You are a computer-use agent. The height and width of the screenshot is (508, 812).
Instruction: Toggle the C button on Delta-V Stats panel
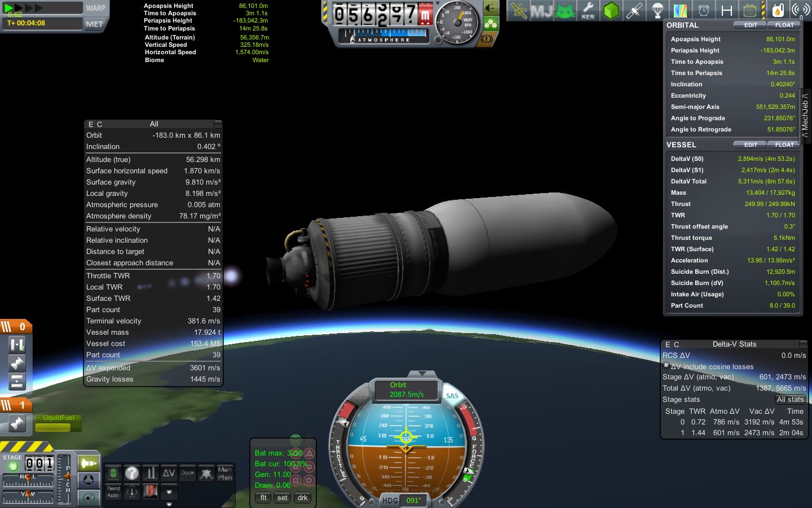pyautogui.click(x=676, y=344)
